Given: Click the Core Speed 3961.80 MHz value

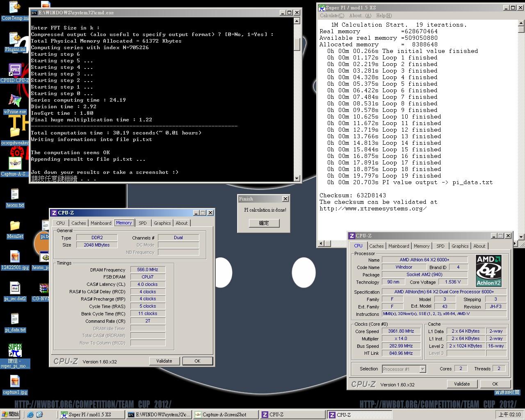Looking at the screenshot, I should (401, 331).
